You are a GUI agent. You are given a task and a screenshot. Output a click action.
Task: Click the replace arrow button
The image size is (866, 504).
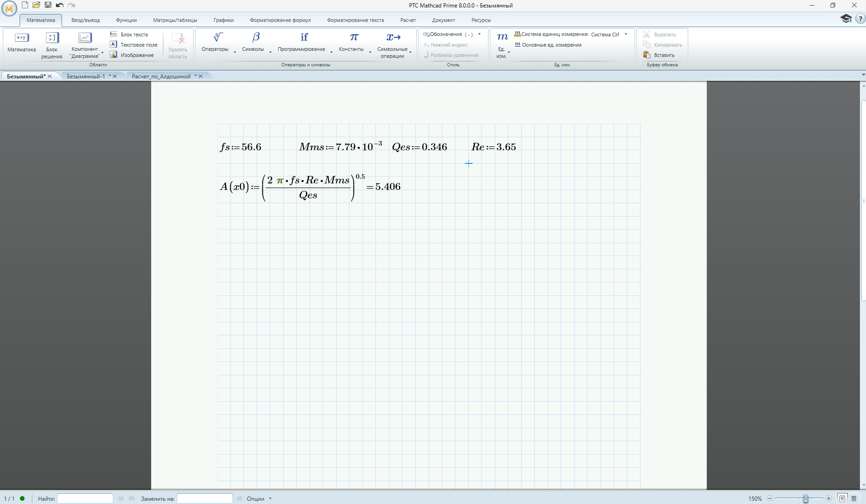click(x=239, y=498)
